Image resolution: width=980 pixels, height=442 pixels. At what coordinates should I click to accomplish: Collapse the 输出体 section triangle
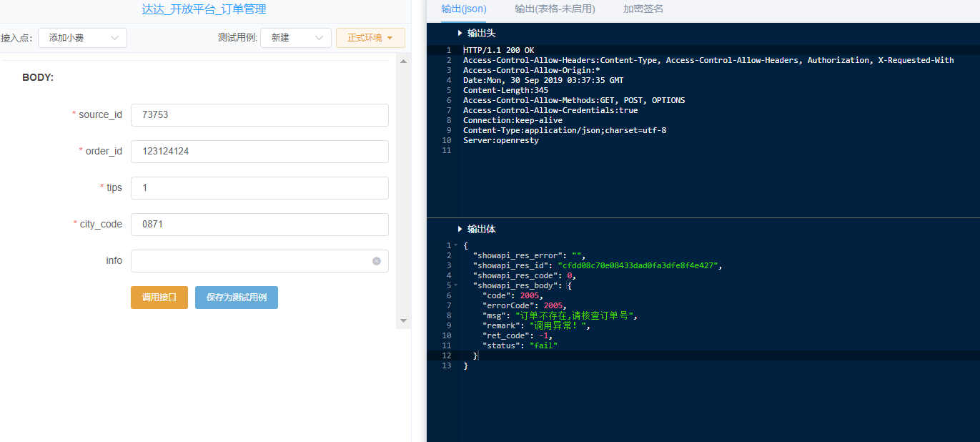pyautogui.click(x=460, y=229)
